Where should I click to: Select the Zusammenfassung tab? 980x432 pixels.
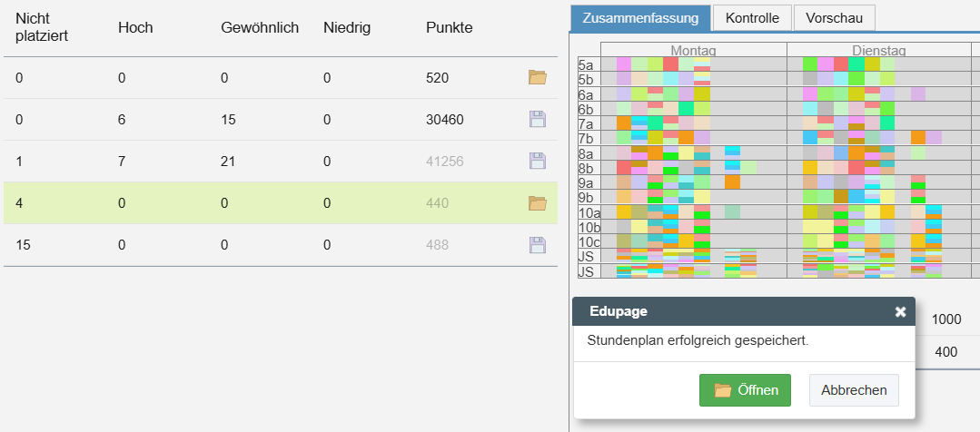(x=640, y=18)
